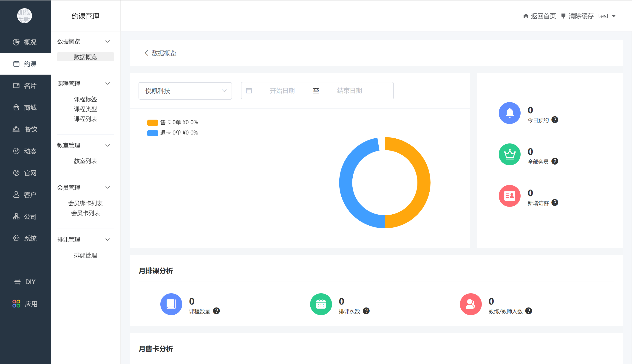The width and height of the screenshot is (632, 364).
Task: Toggle the orange 售卡 legend entry
Action: 153,123
